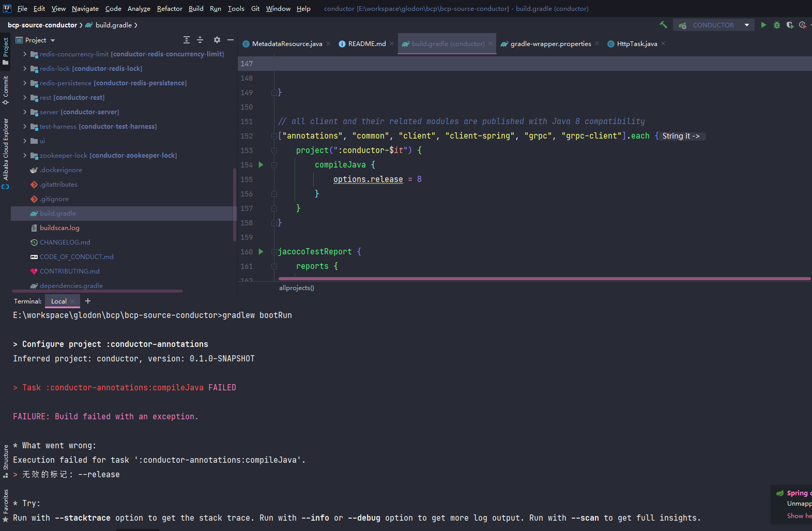Open Project panel settings gear
812x531 pixels.
point(217,40)
